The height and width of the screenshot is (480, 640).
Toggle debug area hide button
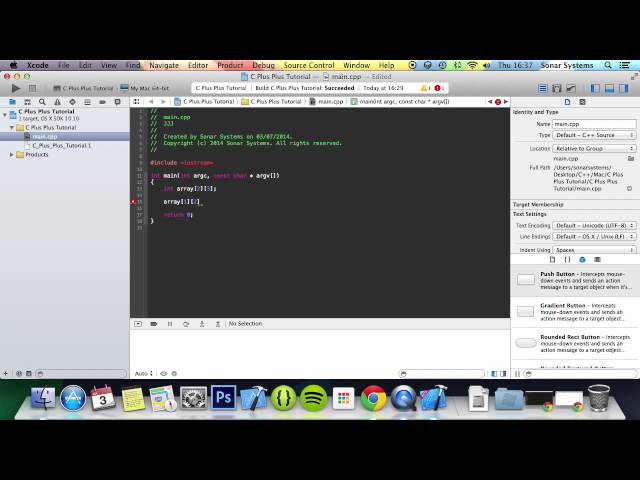click(138, 324)
